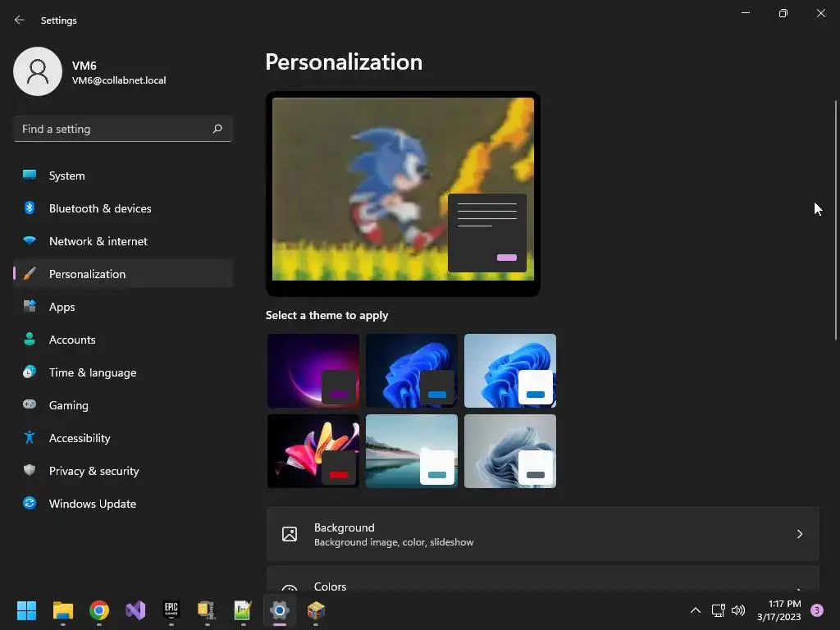Click the VM6 user avatar picture
Image resolution: width=840 pixels, height=630 pixels.
pyautogui.click(x=38, y=71)
